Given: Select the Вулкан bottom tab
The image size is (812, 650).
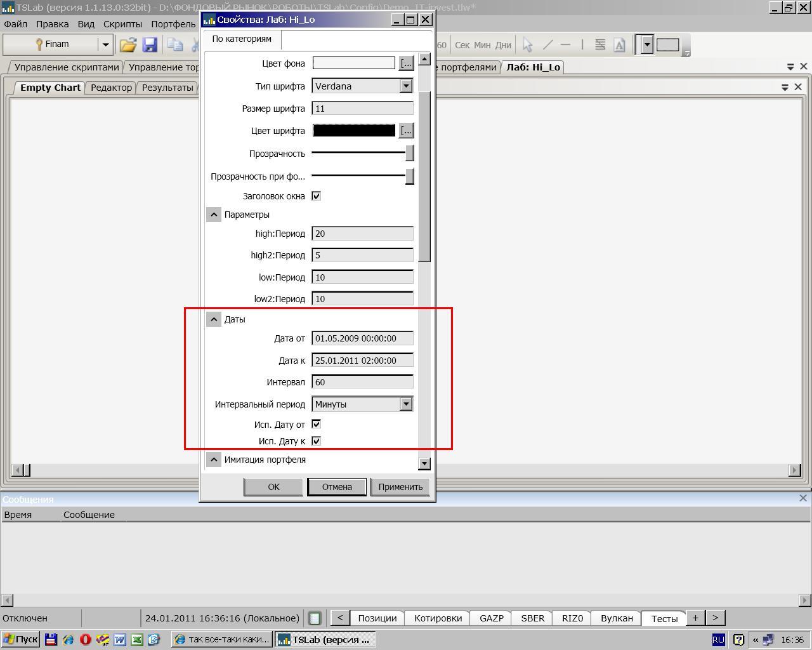Looking at the screenshot, I should [617, 618].
